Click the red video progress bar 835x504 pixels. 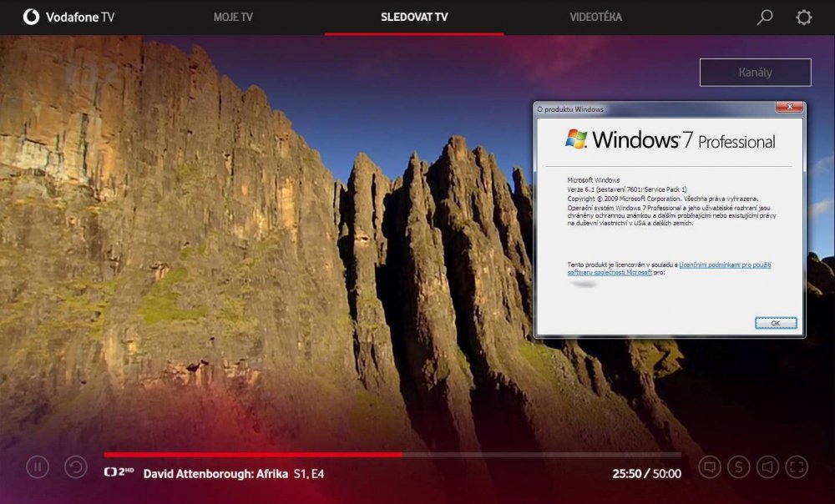pos(253,455)
